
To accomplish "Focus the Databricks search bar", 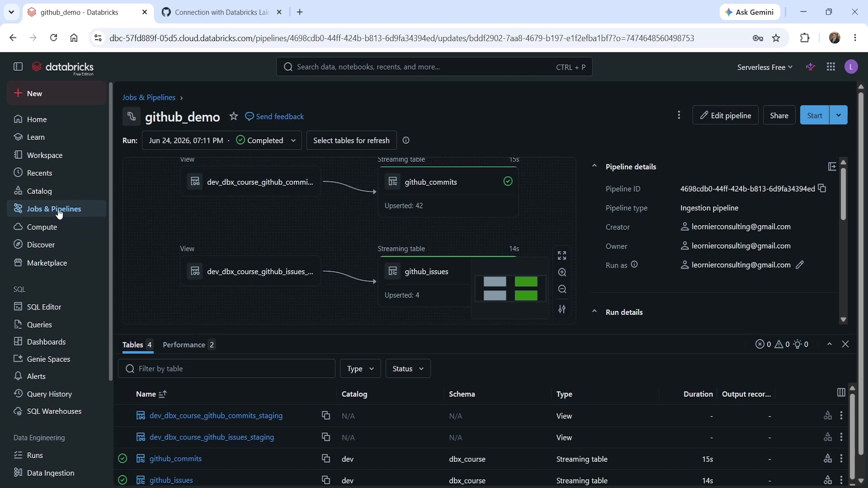I will pyautogui.click(x=434, y=67).
